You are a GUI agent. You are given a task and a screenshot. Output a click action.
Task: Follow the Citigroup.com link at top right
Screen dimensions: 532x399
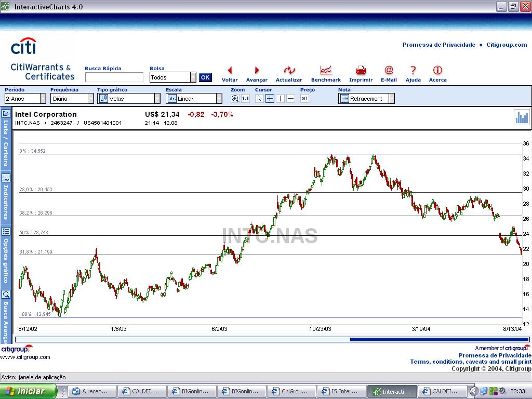507,45
